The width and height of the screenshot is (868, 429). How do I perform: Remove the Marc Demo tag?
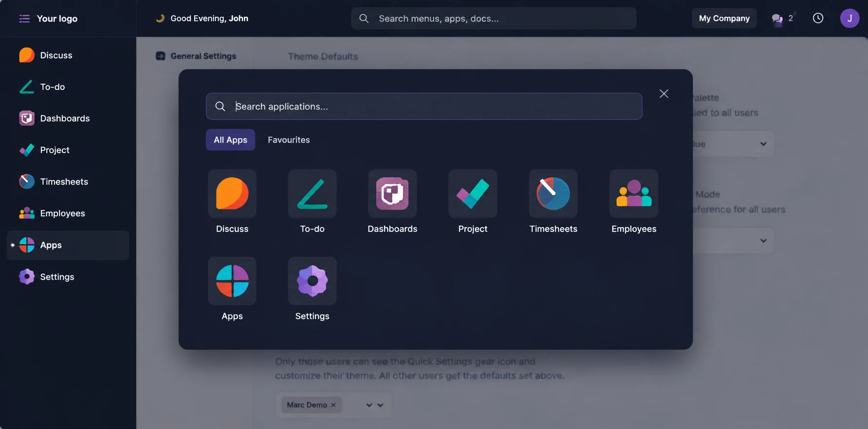333,405
